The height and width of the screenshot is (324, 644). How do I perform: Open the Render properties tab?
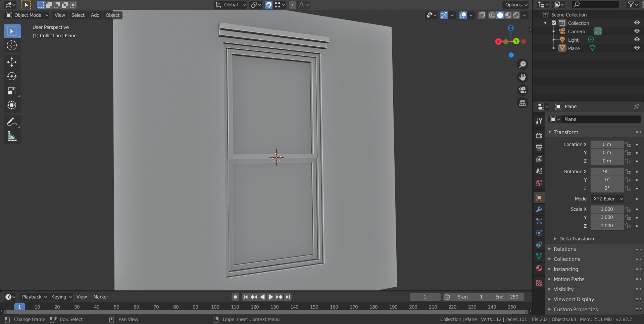click(x=539, y=136)
